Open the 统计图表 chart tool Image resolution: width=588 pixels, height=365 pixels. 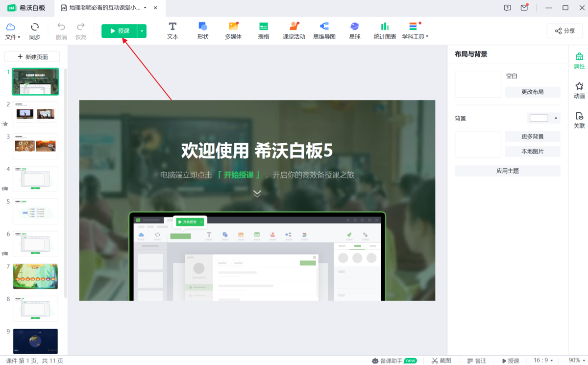(385, 31)
